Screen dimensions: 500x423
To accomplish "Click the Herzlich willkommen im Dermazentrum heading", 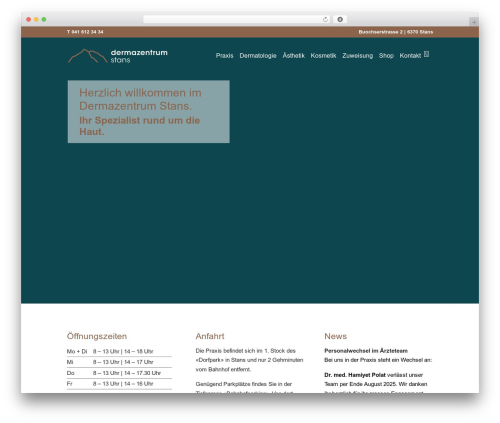I will (x=140, y=99).
